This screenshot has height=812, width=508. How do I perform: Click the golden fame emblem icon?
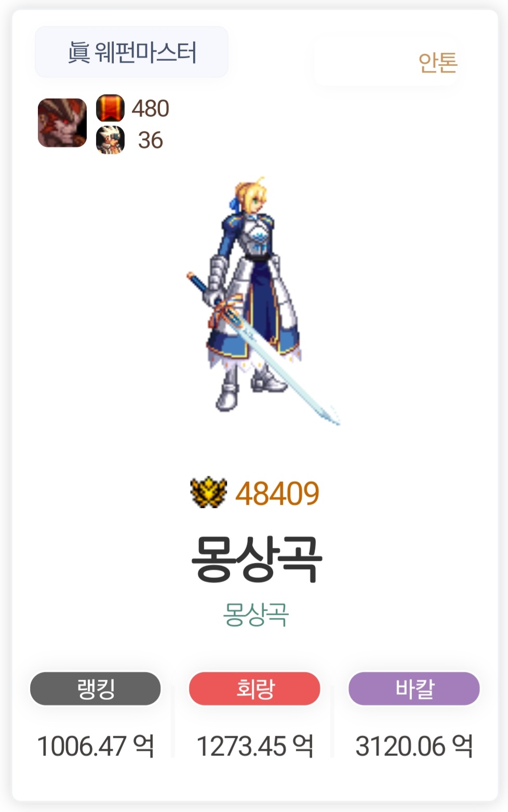(208, 492)
